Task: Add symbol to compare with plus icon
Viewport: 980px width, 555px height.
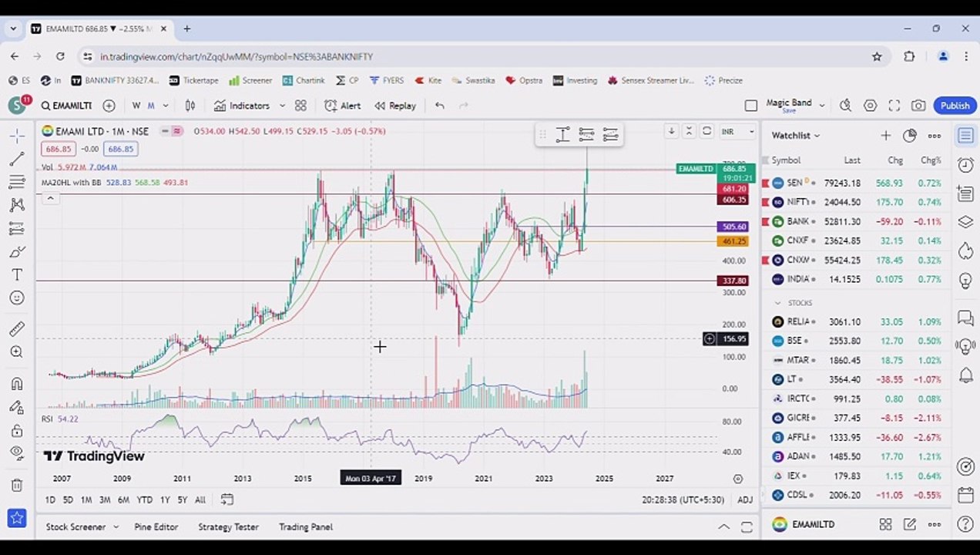Action: click(x=109, y=106)
